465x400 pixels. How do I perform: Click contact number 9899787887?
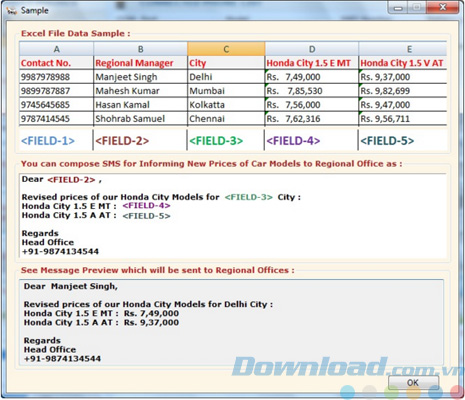click(56, 91)
